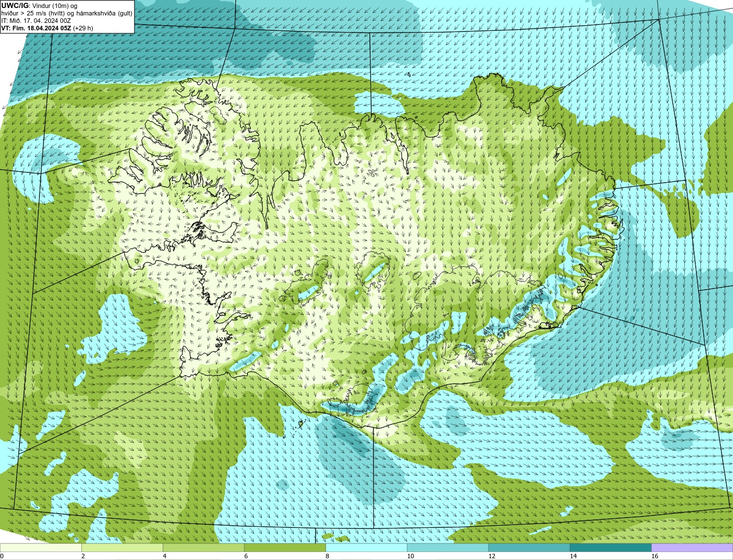The image size is (733, 560).
Task: Click the "UWC/IG: Vindur (10m) og" title line
Action: 40,6
